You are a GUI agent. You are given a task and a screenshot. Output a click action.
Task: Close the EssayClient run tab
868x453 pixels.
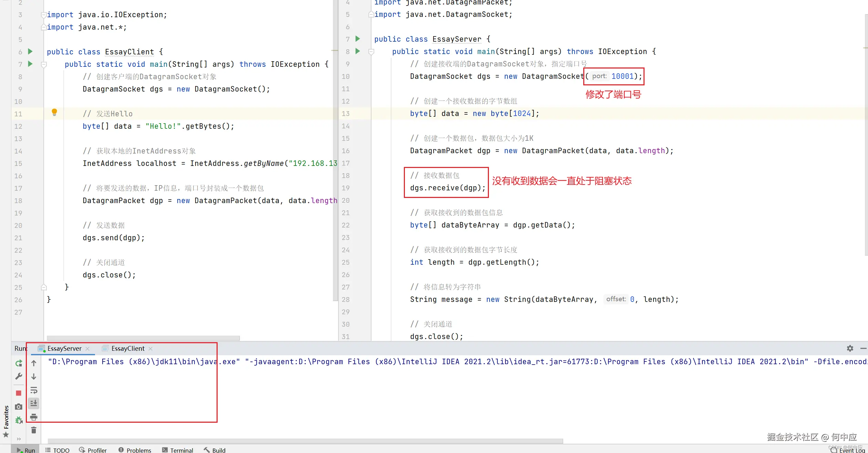[150, 349]
